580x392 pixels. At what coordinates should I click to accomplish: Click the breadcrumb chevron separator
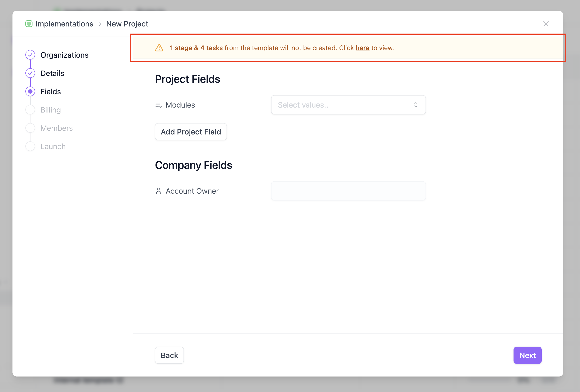(x=100, y=24)
